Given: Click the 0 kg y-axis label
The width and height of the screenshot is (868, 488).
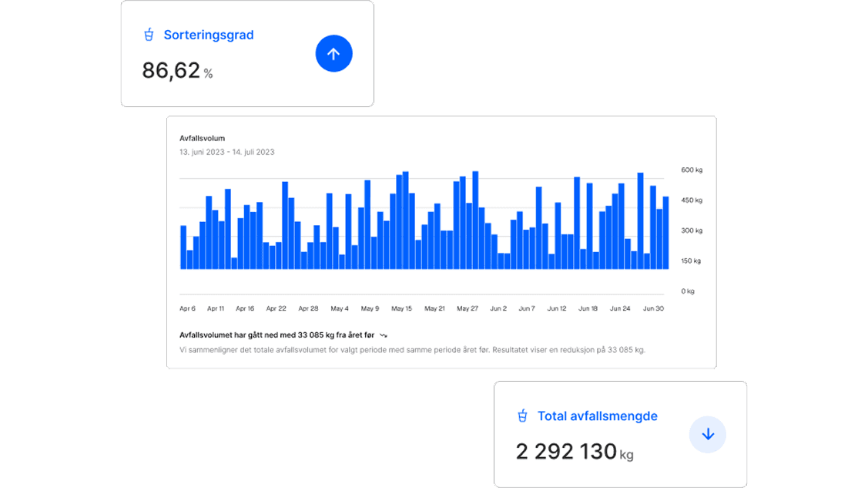Looking at the screenshot, I should (x=687, y=291).
